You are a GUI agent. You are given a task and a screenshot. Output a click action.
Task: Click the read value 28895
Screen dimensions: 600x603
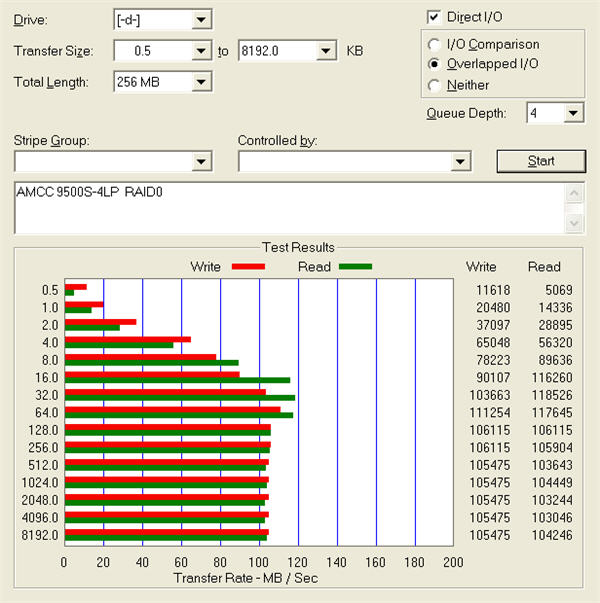click(x=555, y=325)
